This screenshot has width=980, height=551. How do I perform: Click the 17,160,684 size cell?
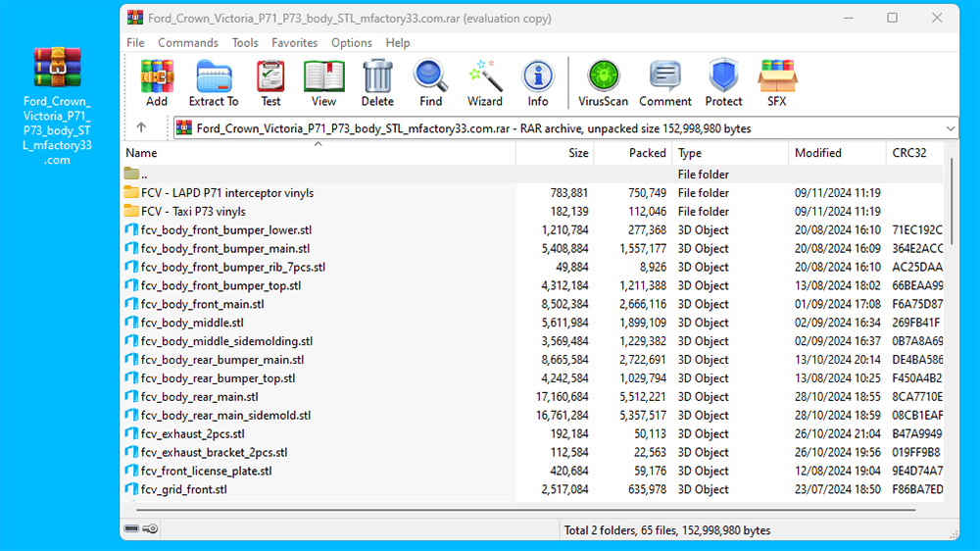(562, 396)
